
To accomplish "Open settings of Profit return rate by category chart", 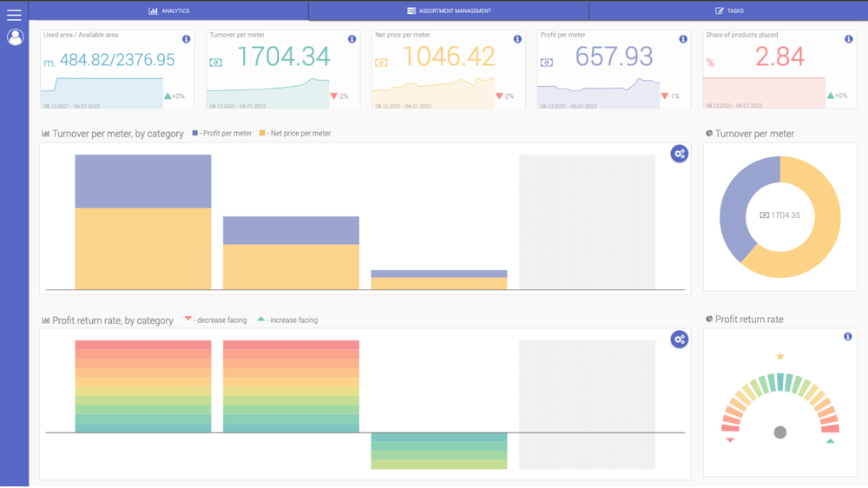I will (x=680, y=339).
